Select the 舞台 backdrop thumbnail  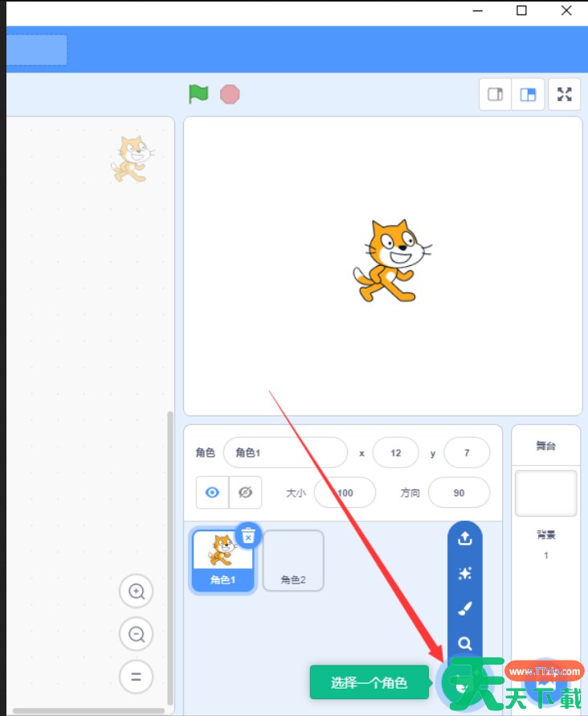545,493
